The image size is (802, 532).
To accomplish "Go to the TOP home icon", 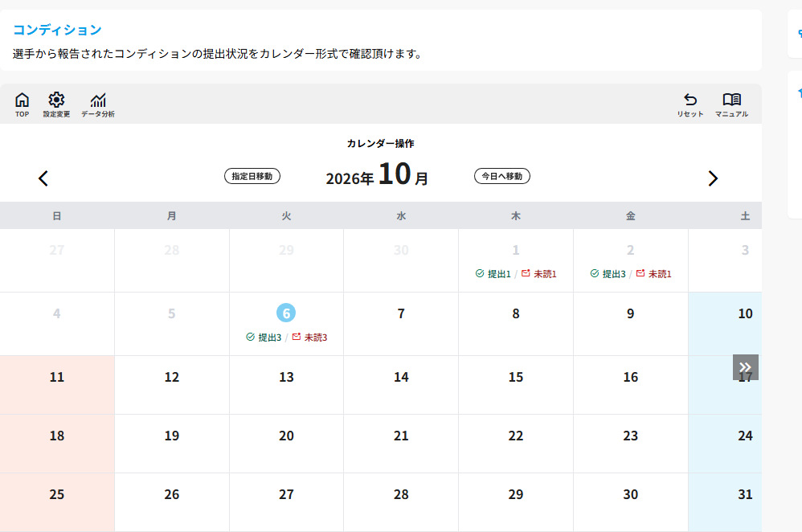I will [22, 104].
